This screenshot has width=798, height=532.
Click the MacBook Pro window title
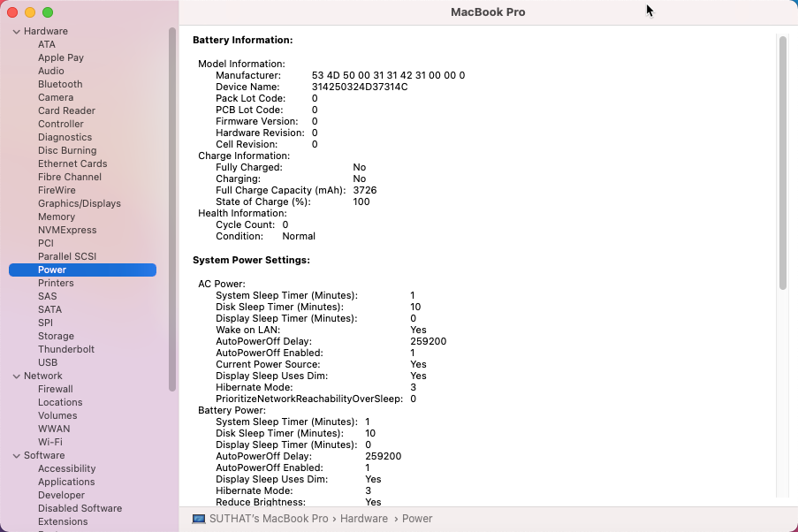488,12
